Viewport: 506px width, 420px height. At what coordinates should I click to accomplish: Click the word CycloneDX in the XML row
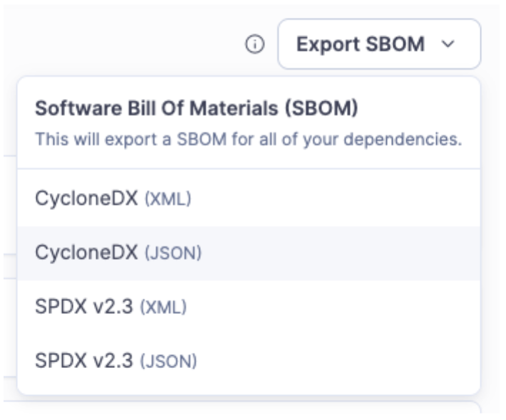87,199
